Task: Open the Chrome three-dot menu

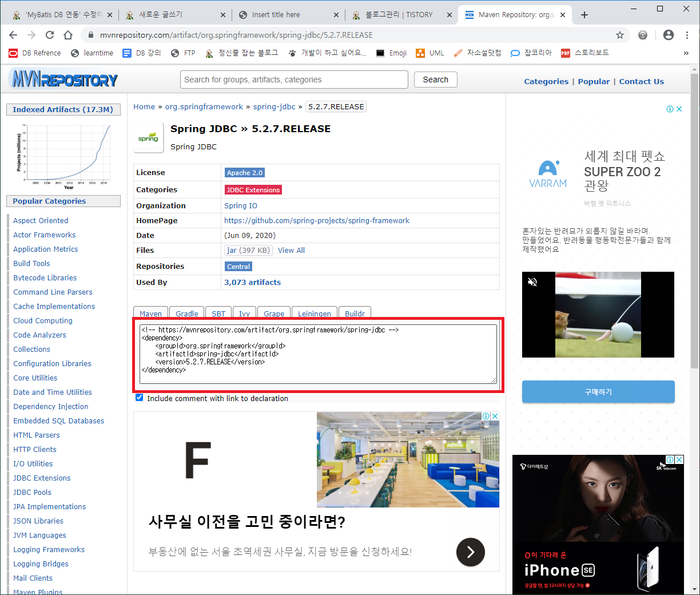Action: [687, 35]
